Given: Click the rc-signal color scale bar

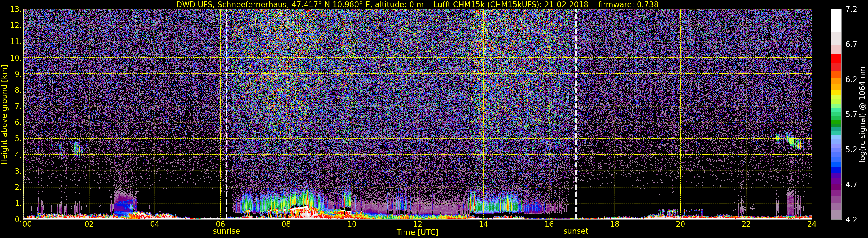Looking at the screenshot, I should pyautogui.click(x=836, y=114).
